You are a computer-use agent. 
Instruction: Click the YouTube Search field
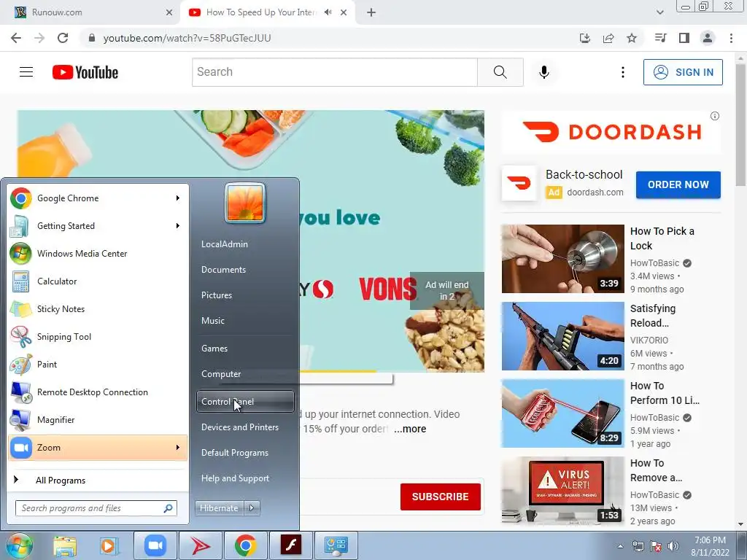tap(334, 72)
